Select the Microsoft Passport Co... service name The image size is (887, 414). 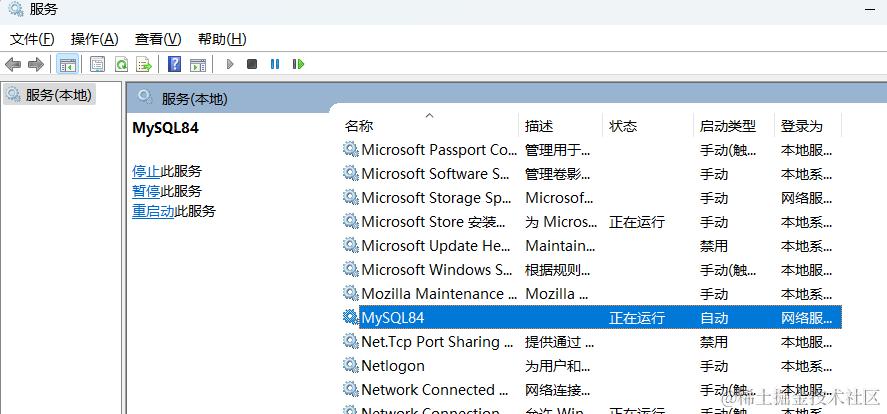click(439, 150)
